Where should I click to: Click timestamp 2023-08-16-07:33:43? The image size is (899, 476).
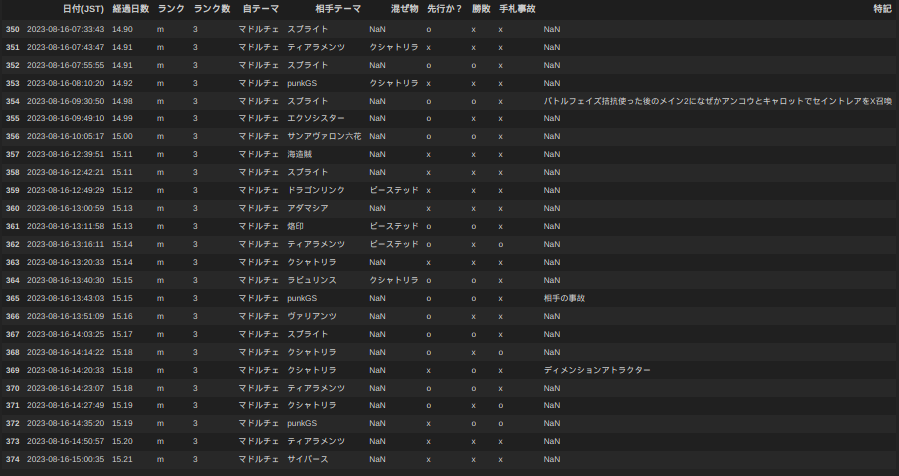65,29
